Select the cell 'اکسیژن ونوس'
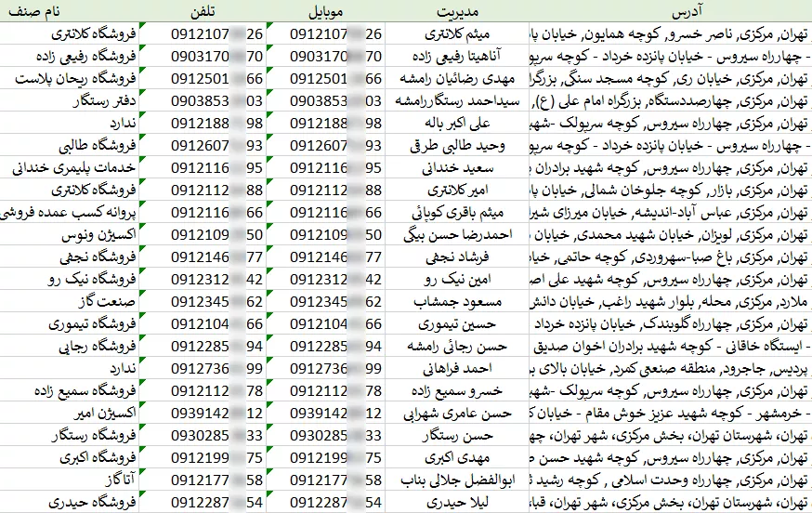Image resolution: width=812 pixels, height=513 pixels. (70, 234)
